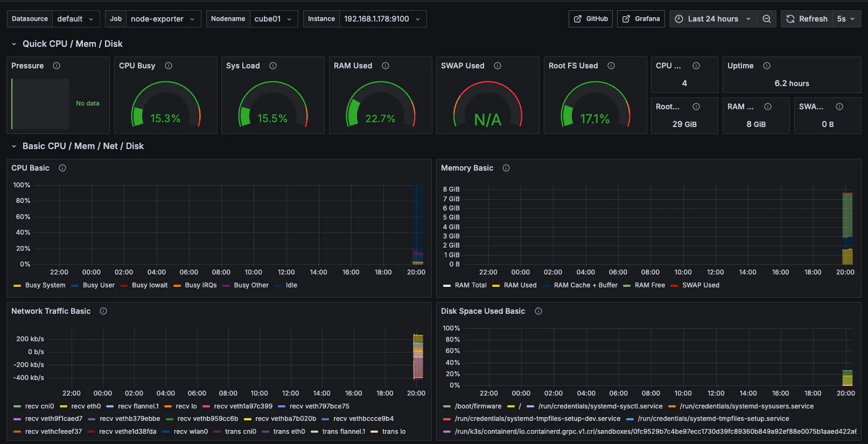The height and width of the screenshot is (444, 868).
Task: Click the info icon next to Uptime
Action: coord(767,66)
